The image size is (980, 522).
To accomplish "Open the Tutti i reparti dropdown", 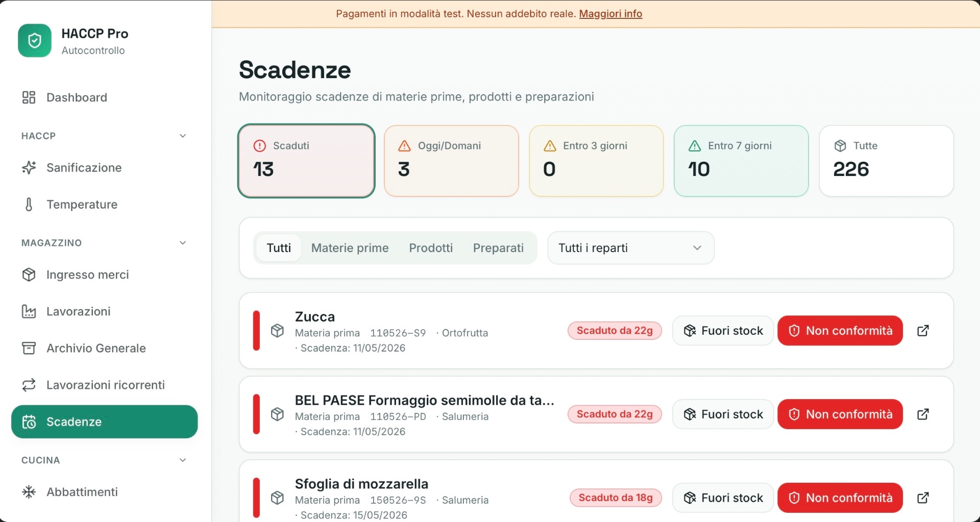I will (x=631, y=248).
